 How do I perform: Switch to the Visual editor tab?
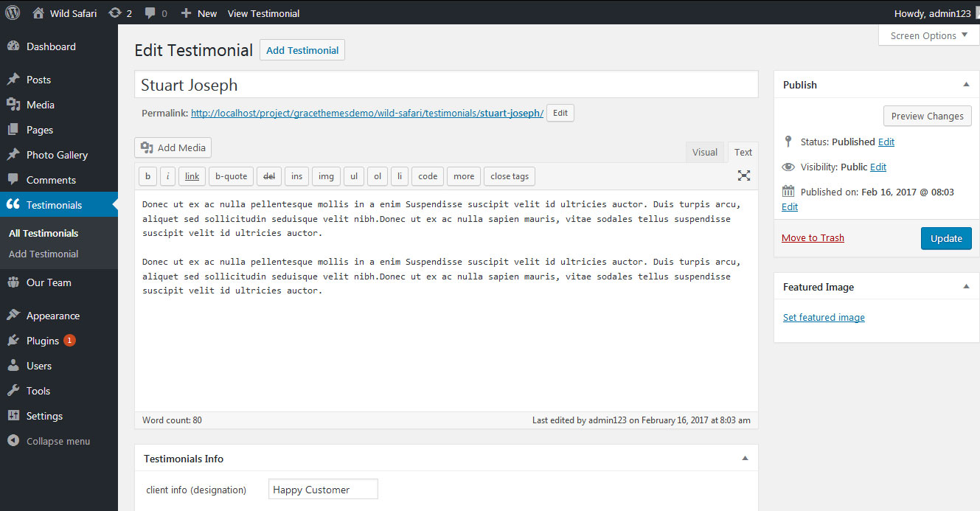pos(705,152)
